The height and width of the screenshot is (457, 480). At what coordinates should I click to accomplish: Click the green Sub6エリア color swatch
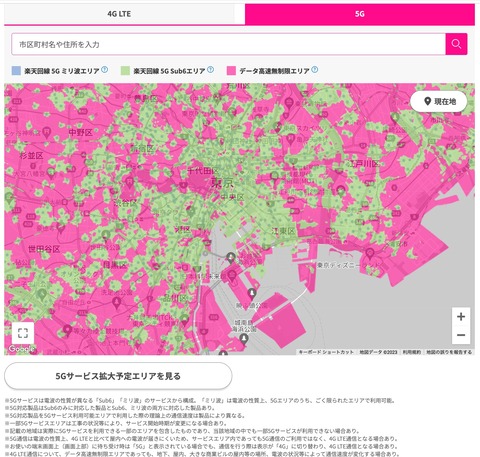(x=125, y=71)
